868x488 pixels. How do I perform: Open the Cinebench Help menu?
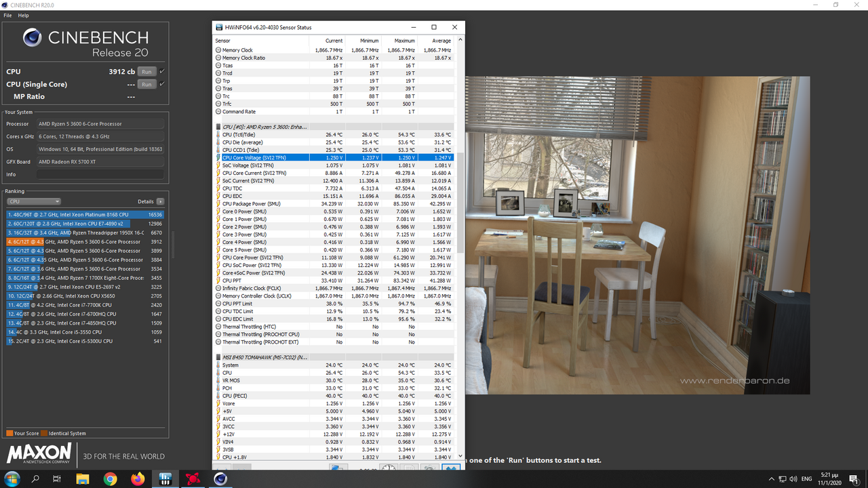point(24,15)
